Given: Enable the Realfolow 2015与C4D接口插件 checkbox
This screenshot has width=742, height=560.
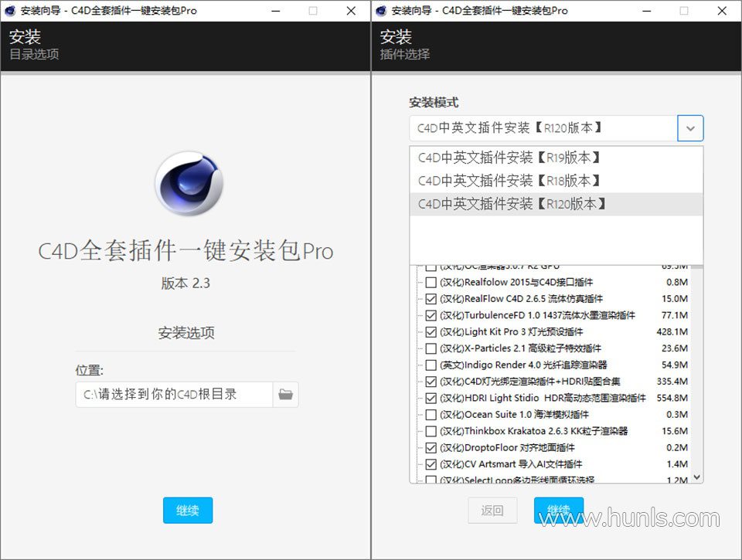Looking at the screenshot, I should 431,283.
